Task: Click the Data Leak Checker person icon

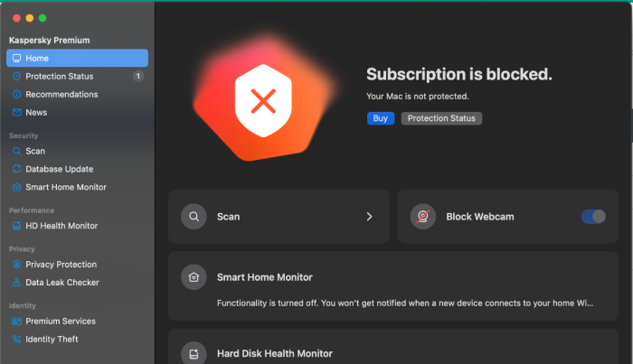Action: (16, 282)
